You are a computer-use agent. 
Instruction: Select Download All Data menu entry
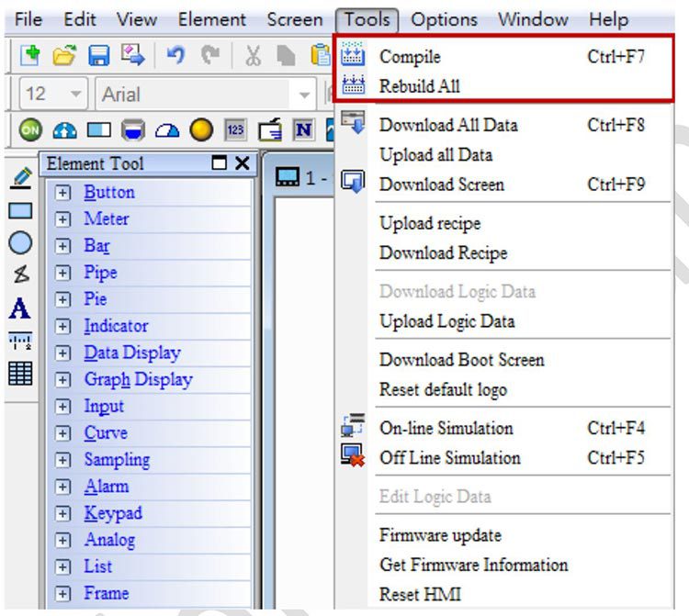(448, 125)
